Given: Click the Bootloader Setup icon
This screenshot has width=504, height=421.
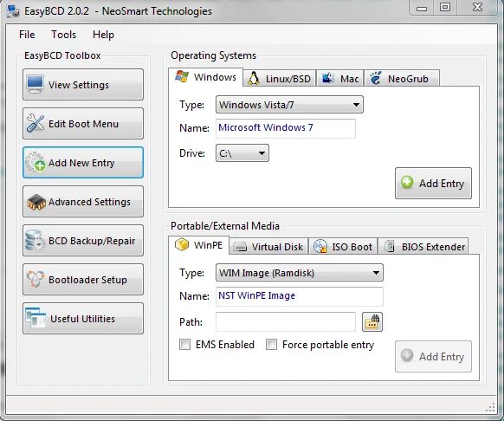Looking at the screenshot, I should [x=36, y=279].
